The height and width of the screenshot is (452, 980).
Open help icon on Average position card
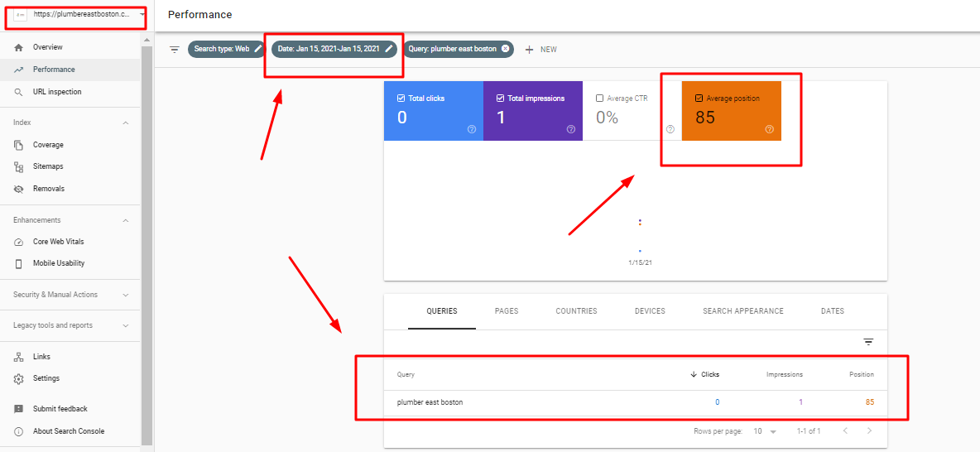click(x=770, y=129)
